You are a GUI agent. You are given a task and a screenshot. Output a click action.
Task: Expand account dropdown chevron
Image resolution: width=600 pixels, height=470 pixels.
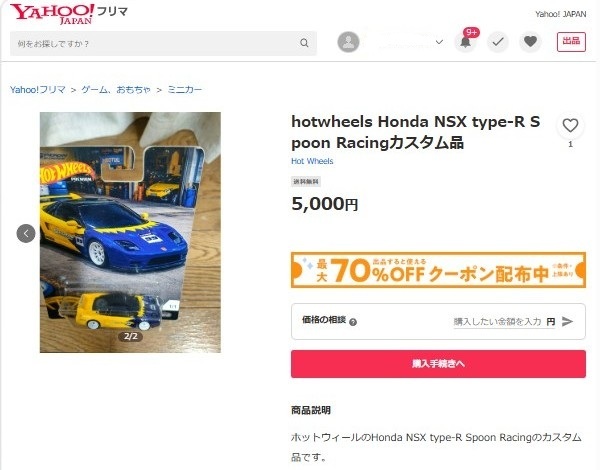click(439, 42)
